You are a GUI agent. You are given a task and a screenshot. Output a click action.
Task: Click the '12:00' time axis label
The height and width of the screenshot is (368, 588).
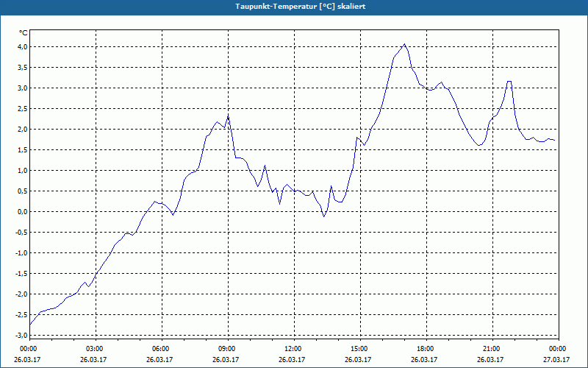tap(292, 349)
